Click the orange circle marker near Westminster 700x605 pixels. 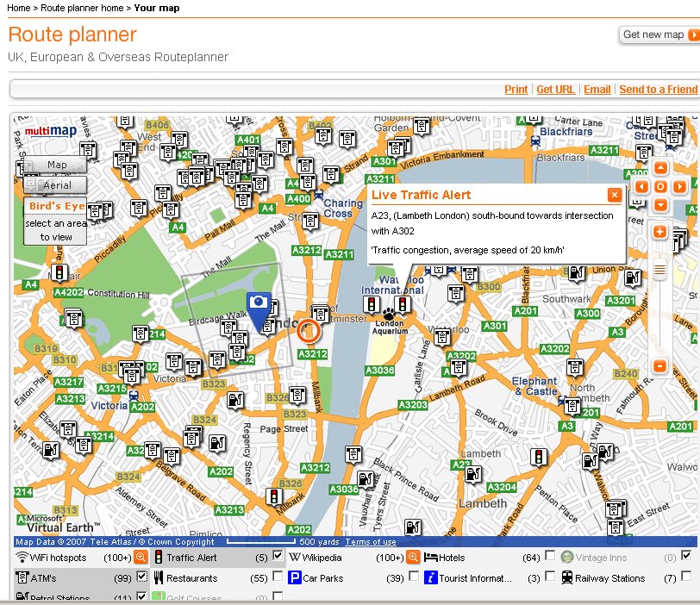click(308, 331)
